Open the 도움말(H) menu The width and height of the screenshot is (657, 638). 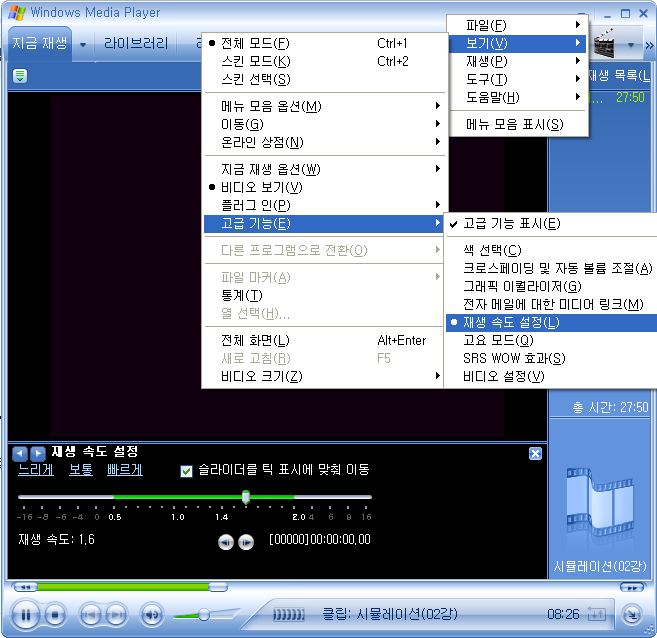click(519, 97)
